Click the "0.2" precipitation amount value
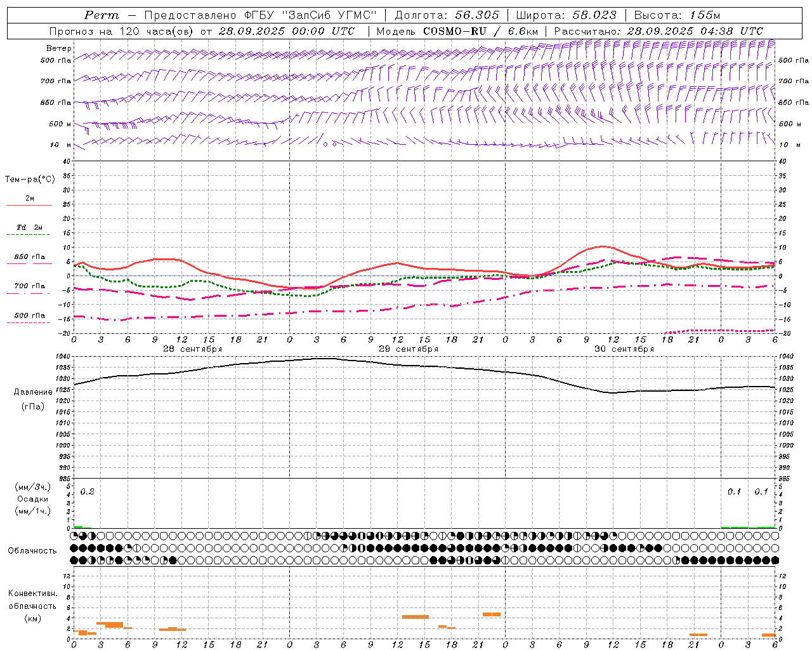 (x=87, y=492)
